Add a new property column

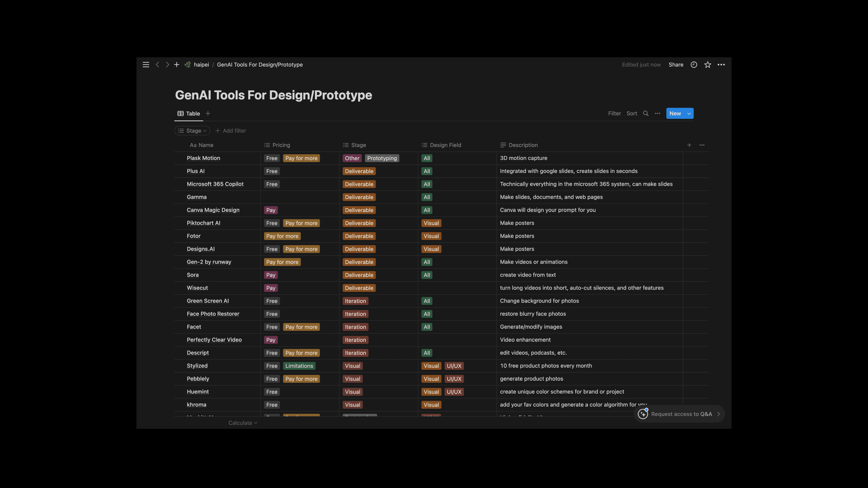click(x=689, y=145)
